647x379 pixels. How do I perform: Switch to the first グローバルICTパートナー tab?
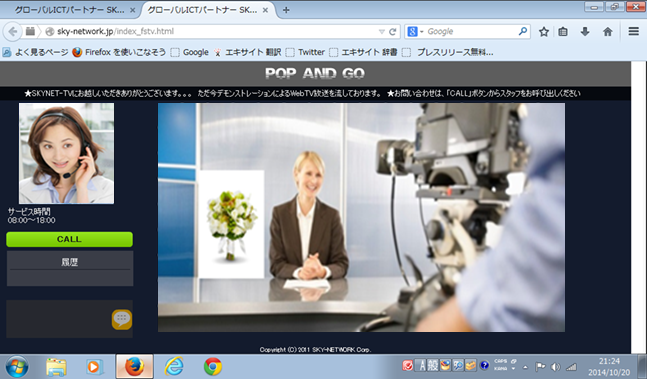[69, 10]
